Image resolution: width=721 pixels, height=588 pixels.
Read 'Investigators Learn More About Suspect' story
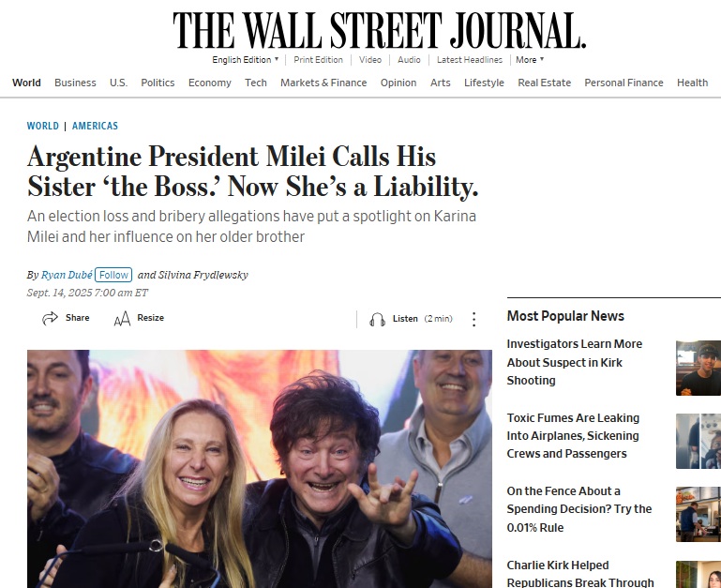(x=574, y=362)
